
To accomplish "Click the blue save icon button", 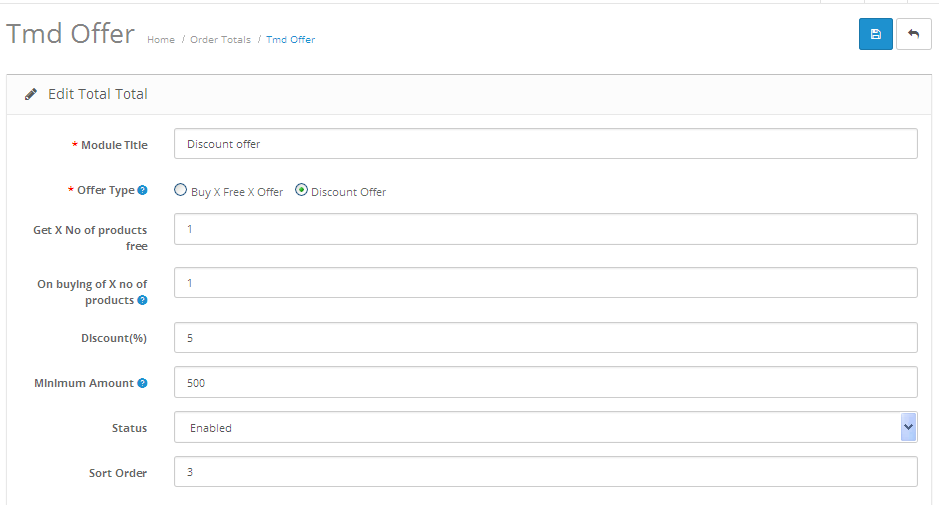I will coord(876,34).
